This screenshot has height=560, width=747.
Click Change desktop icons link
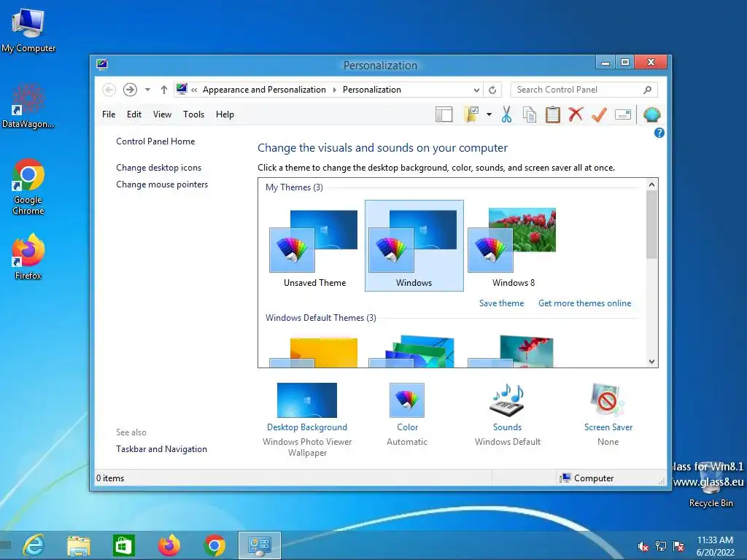(158, 168)
